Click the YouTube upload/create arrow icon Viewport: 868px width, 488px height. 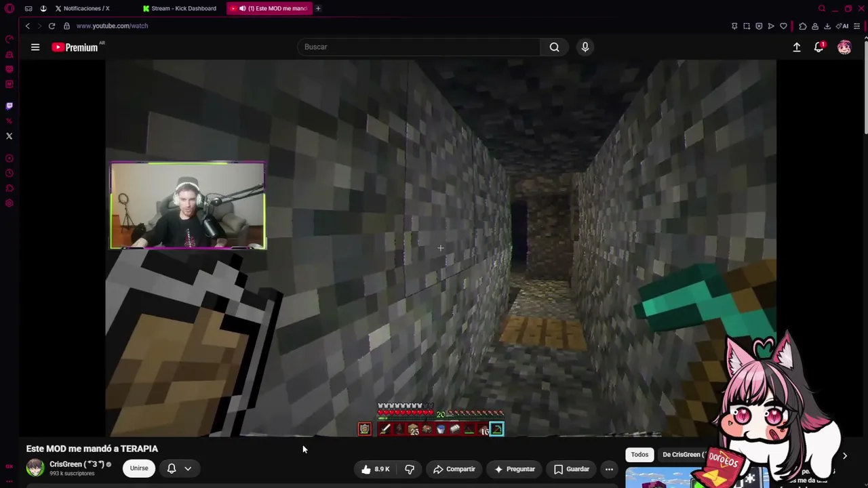point(797,47)
